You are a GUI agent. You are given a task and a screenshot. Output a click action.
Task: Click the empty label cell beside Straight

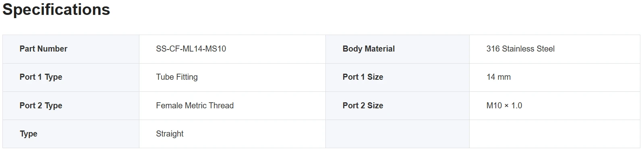point(398,134)
